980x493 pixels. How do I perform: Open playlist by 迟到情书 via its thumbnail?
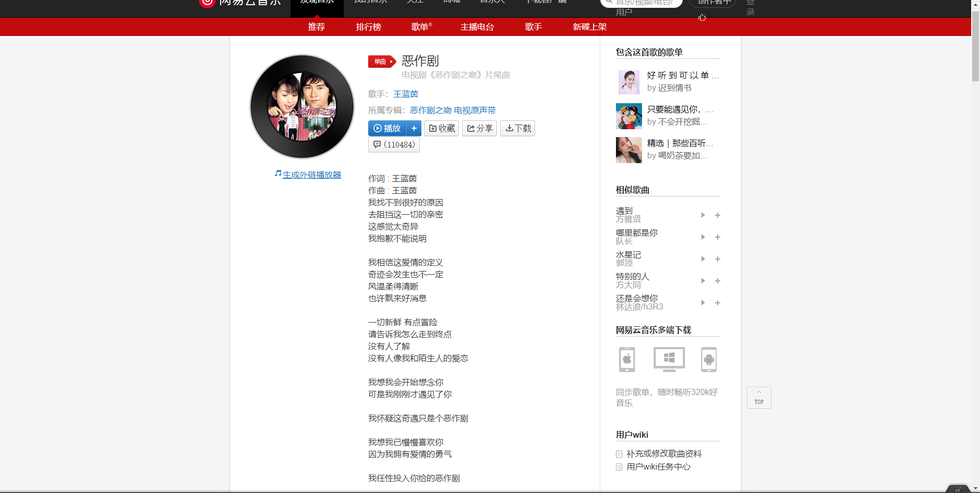point(628,82)
